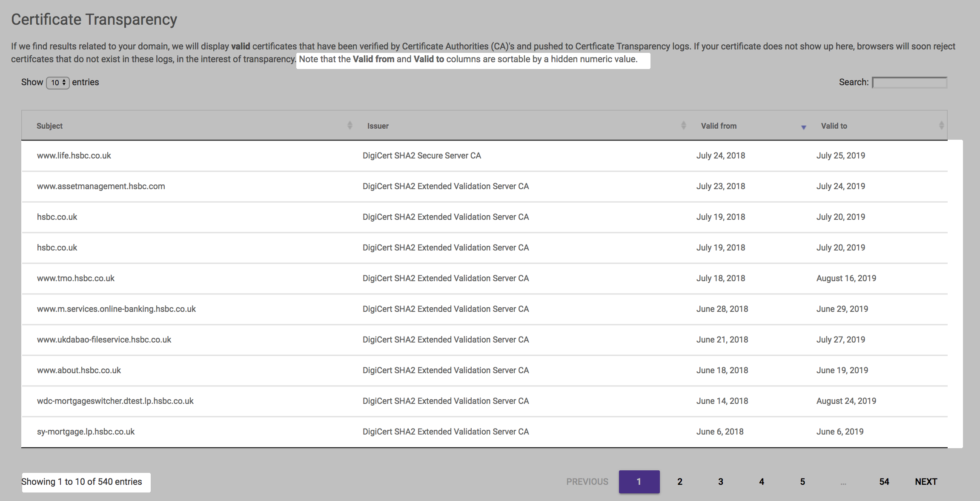Select subject www.m.services.online-banking.hsbc.co.uk
The image size is (980, 501).
116,309
